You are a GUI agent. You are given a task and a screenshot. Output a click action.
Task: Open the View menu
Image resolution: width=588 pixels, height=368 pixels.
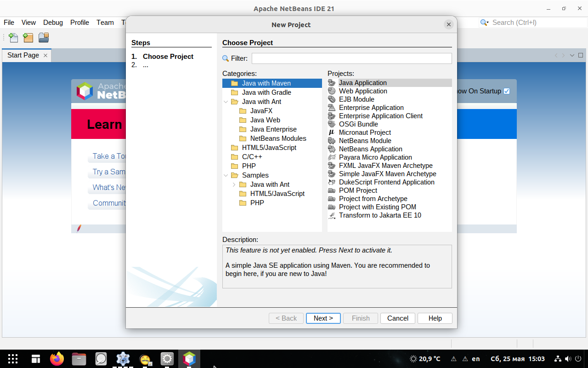tap(28, 23)
